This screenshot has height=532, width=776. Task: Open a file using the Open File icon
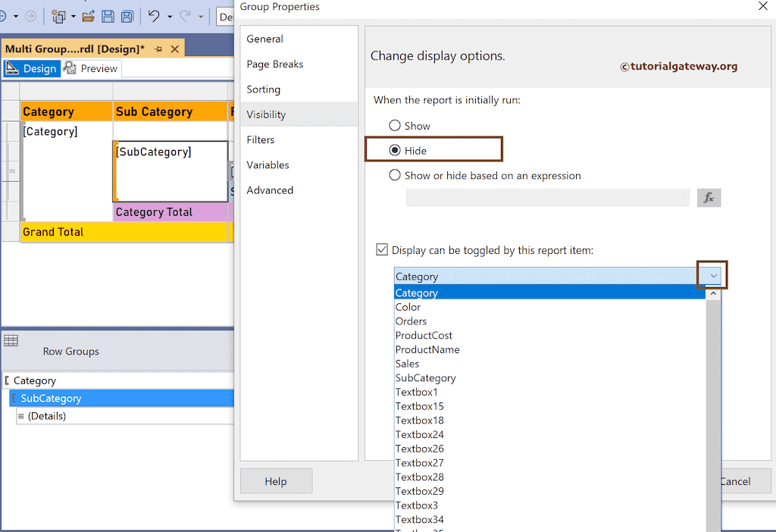[x=89, y=15]
